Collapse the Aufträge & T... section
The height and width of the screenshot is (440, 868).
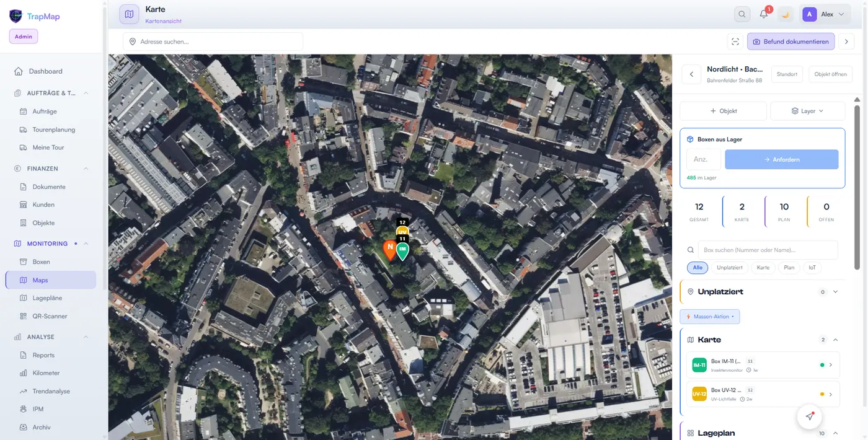[86, 93]
